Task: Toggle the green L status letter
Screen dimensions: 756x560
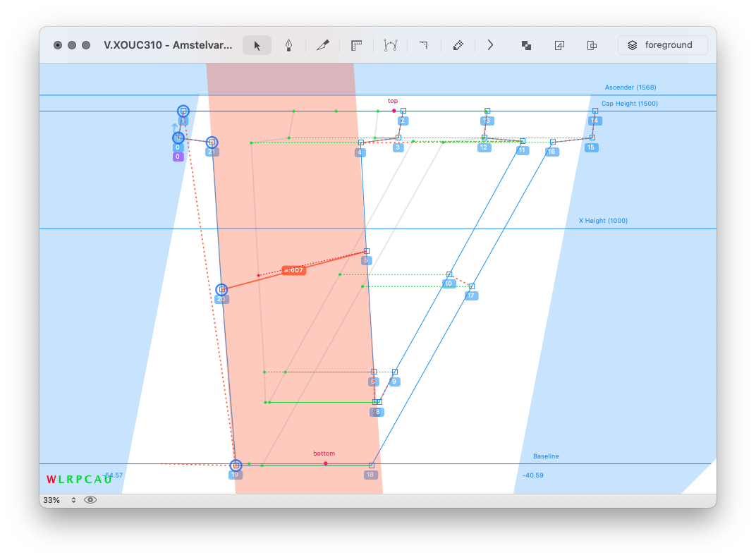Action: [61, 480]
